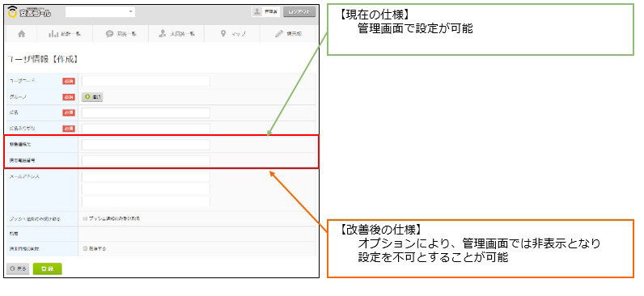Click the first mail address field
The height and width of the screenshot is (296, 644).
[x=146, y=176]
